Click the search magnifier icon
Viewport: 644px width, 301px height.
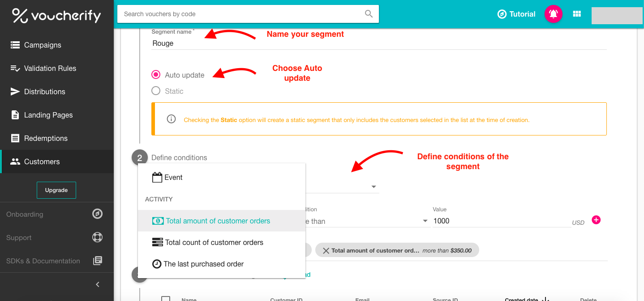click(x=369, y=14)
